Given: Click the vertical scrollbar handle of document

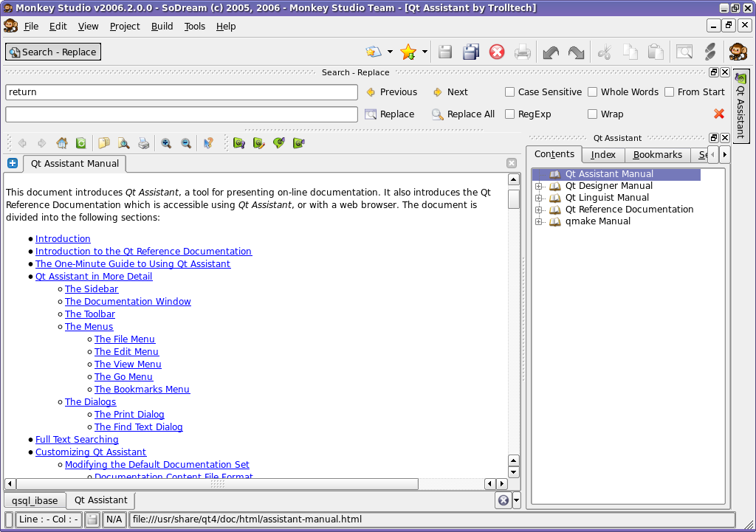Looking at the screenshot, I should pyautogui.click(x=514, y=198).
